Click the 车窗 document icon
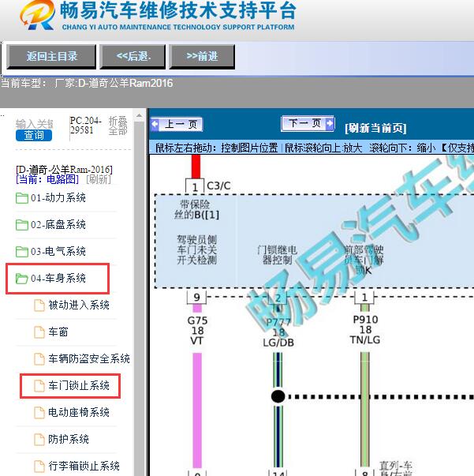 (x=39, y=332)
